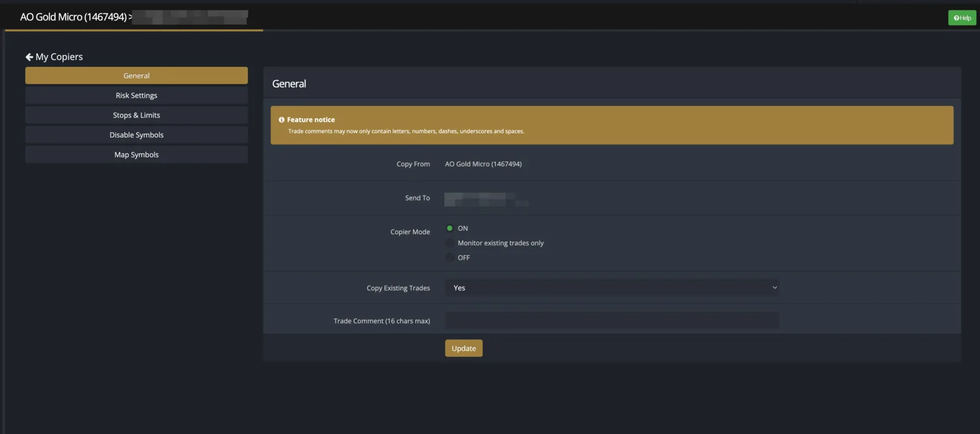
Task: Select the General sidebar tab
Action: [x=137, y=75]
